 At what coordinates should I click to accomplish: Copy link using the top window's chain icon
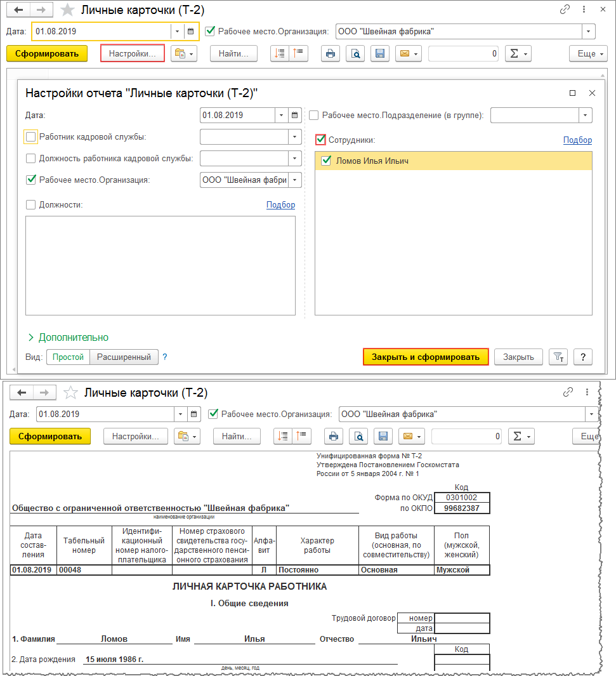point(565,10)
